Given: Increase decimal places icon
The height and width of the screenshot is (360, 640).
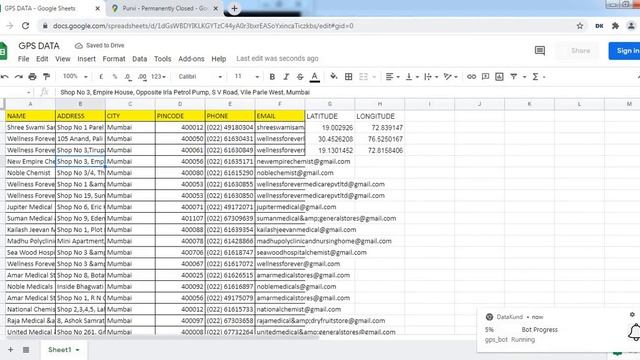Looking at the screenshot, I should point(142,77).
